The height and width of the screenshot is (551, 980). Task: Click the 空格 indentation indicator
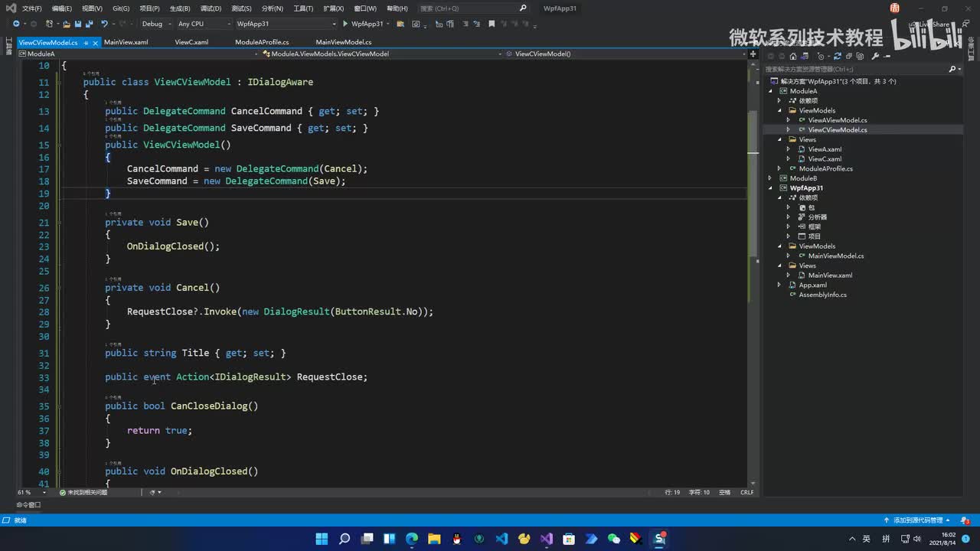point(724,492)
